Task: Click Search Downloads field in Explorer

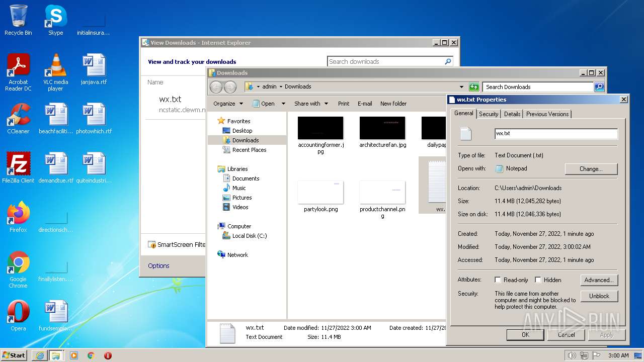Action: coord(538,86)
